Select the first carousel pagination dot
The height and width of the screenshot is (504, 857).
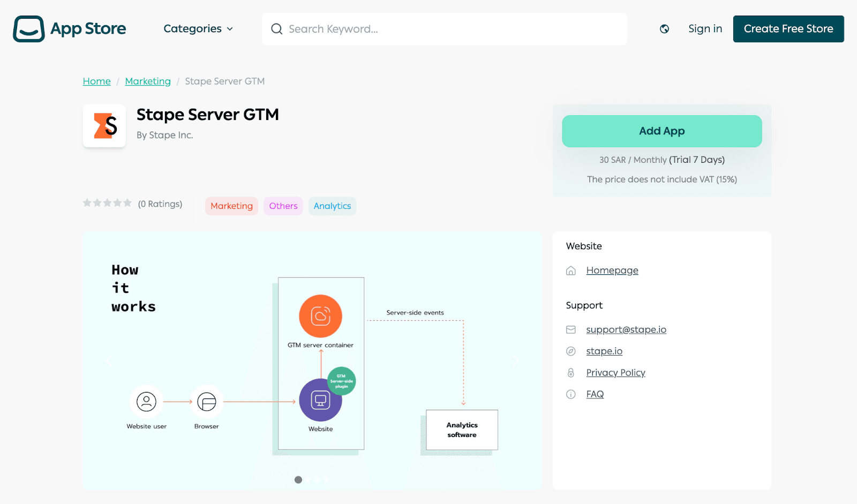tap(298, 480)
